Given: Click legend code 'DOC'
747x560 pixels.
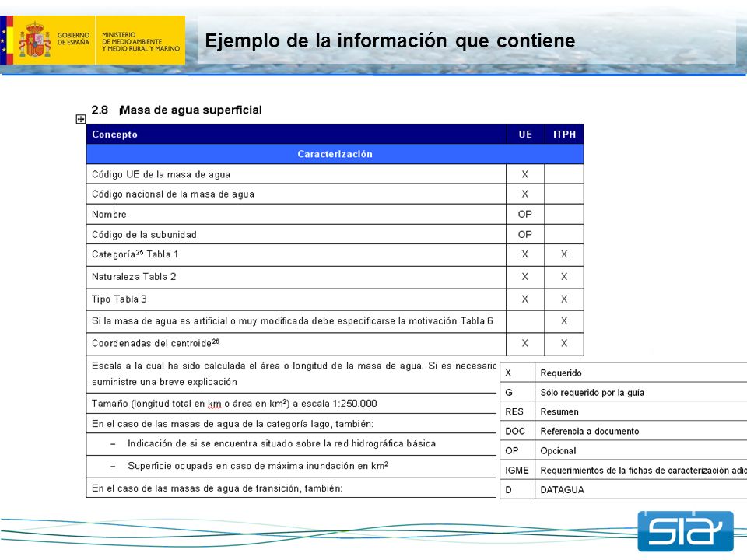Looking at the screenshot, I should 515,431.
